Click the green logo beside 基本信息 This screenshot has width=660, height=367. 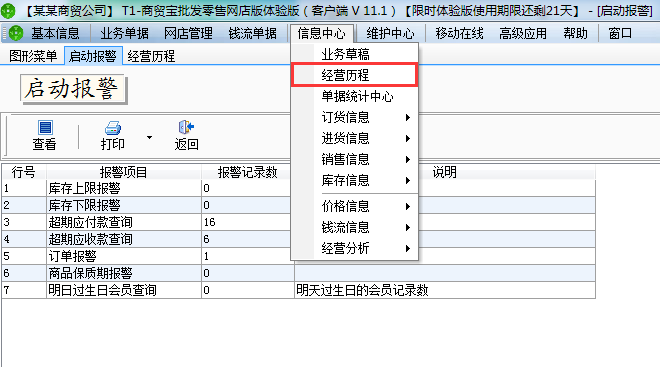coord(16,33)
